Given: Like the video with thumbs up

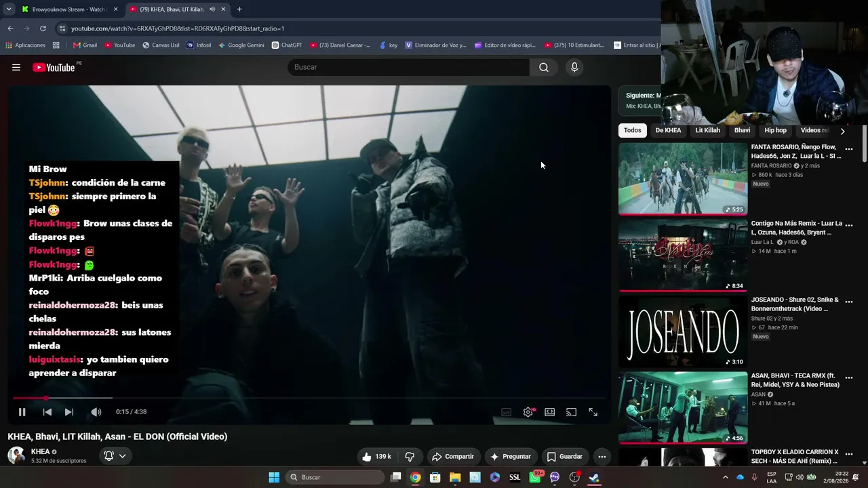Looking at the screenshot, I should point(377,457).
